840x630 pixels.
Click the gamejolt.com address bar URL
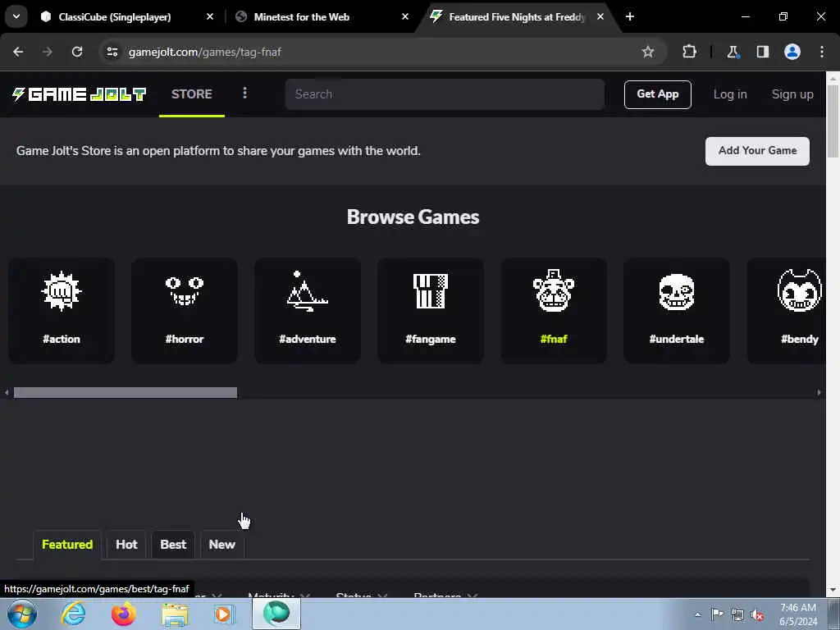point(204,52)
